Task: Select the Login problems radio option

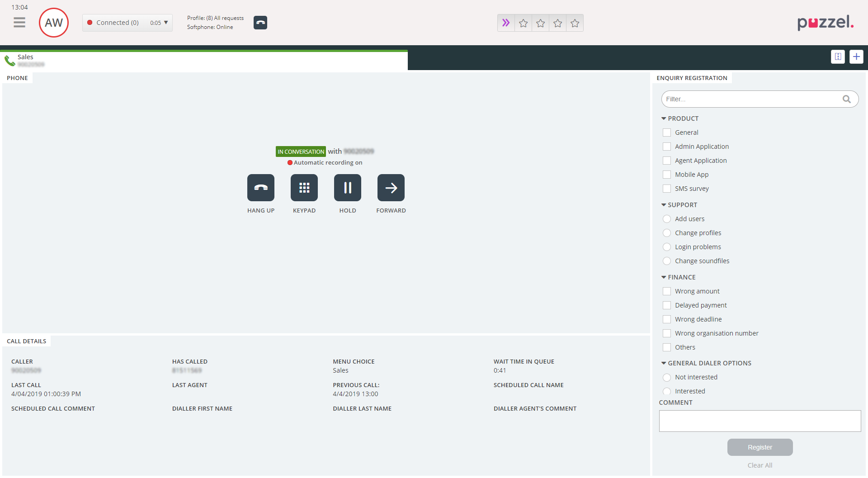Action: point(667,247)
